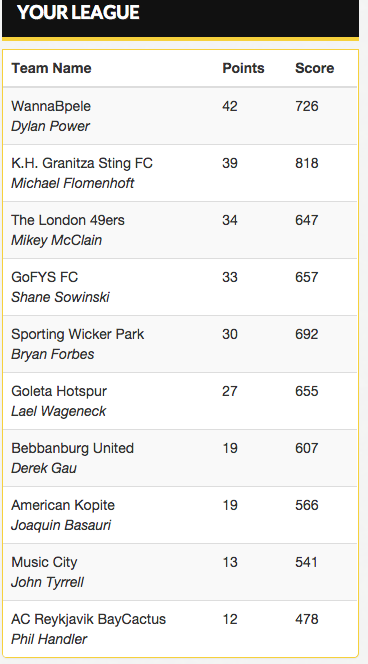Select manager Joaquin Basauri
The width and height of the screenshot is (368, 664).
pyautogui.click(x=61, y=525)
